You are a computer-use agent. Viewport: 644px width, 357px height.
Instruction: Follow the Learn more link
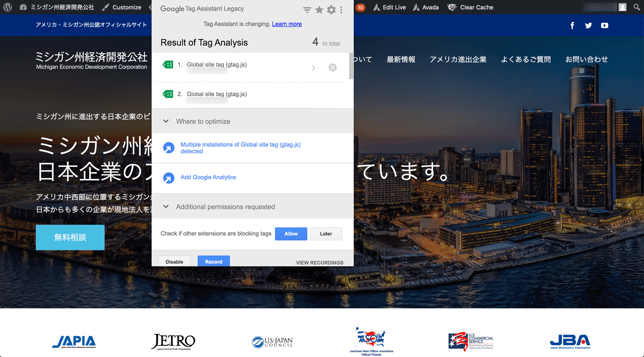[287, 24]
